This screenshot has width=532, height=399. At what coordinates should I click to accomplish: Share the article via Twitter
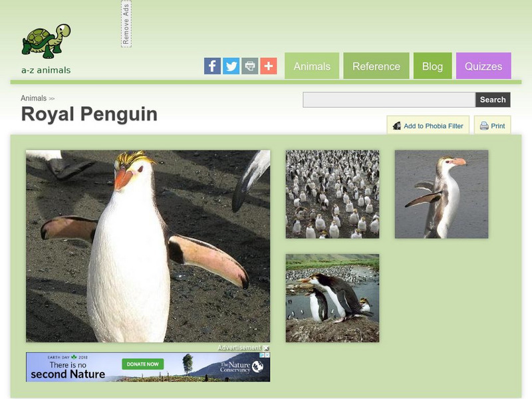[x=231, y=65]
